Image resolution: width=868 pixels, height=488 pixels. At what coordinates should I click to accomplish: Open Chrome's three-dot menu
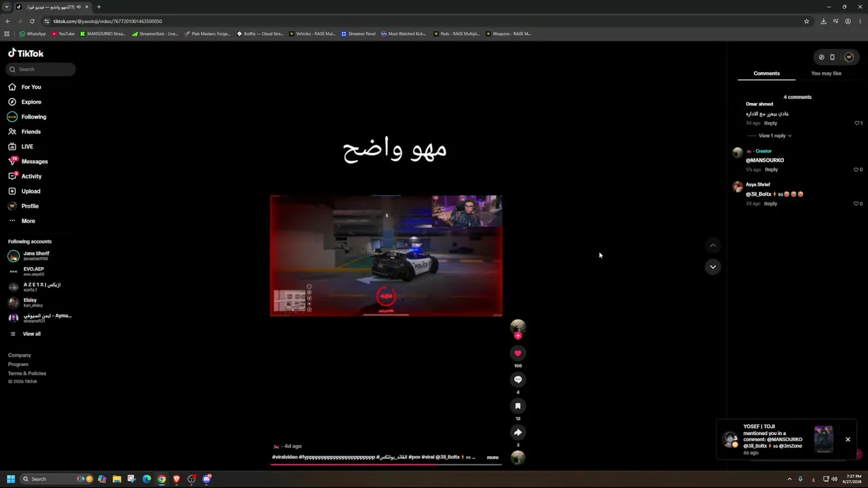click(860, 21)
